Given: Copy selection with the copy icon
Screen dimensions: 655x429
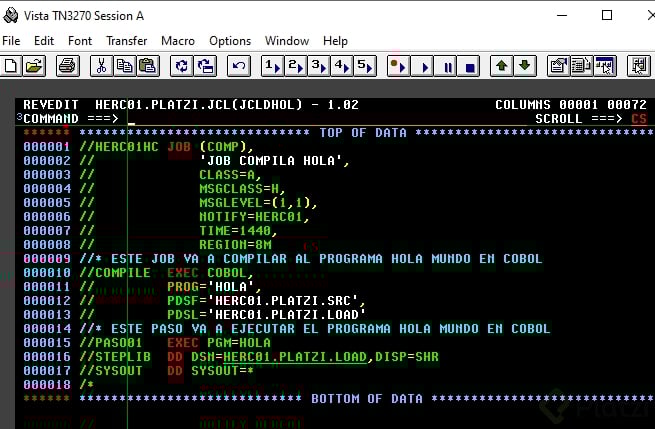Looking at the screenshot, I should [124, 66].
